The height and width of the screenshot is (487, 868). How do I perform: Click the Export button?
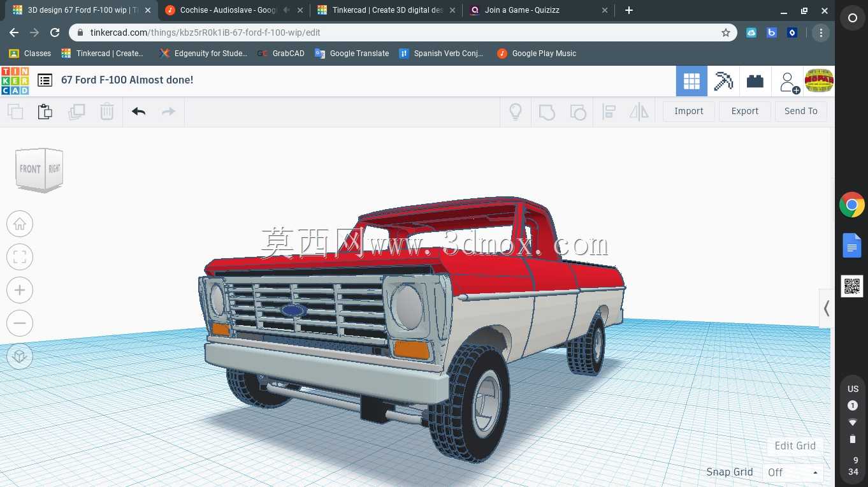coord(745,111)
